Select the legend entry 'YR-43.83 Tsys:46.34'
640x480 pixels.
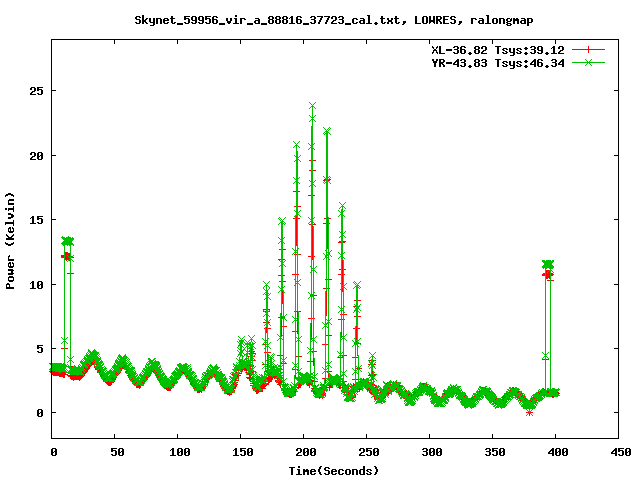click(498, 63)
